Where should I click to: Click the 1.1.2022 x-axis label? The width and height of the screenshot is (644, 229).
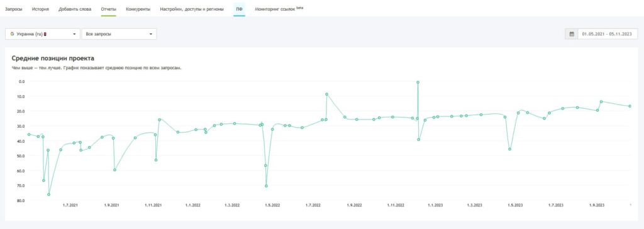pos(192,204)
